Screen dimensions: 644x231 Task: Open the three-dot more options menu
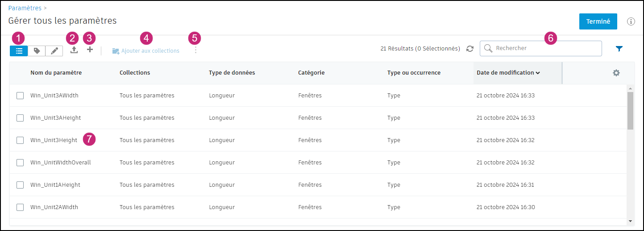click(x=195, y=50)
